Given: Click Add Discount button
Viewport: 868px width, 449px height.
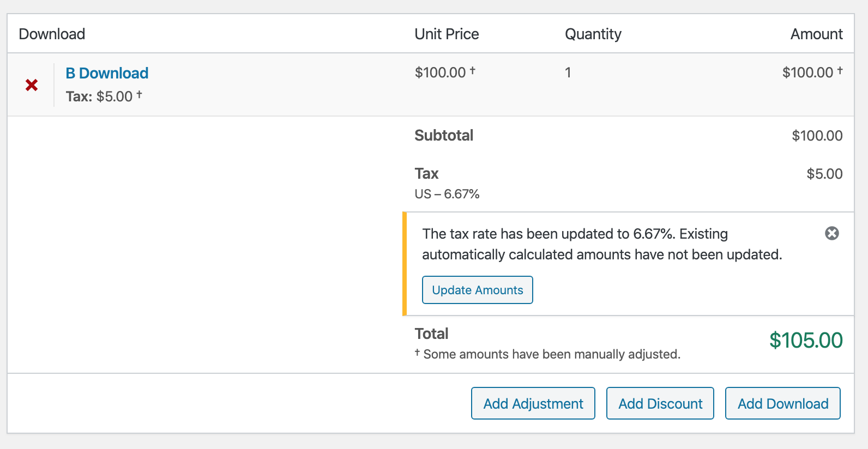Looking at the screenshot, I should tap(660, 403).
